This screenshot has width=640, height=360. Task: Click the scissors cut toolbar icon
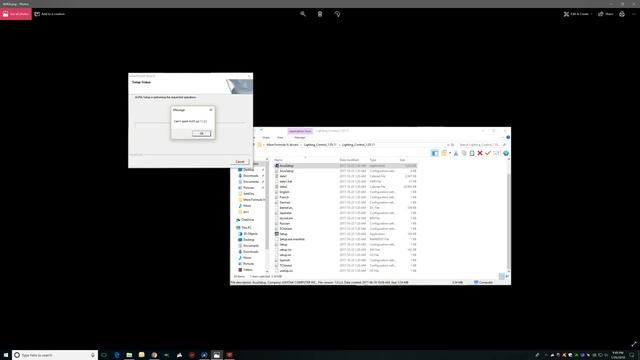(x=456, y=153)
